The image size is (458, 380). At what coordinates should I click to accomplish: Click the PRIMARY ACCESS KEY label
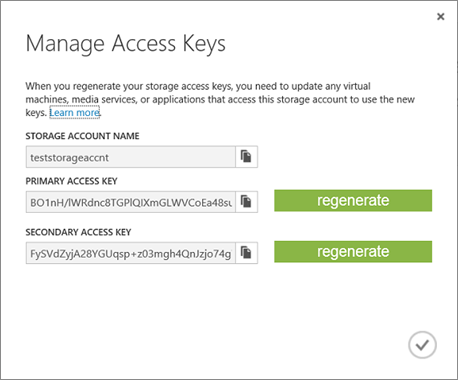point(71,181)
